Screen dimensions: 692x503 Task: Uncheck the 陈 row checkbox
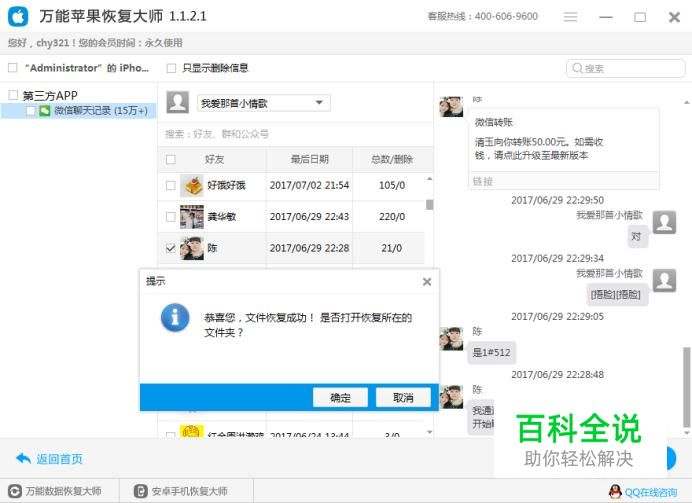(x=171, y=248)
